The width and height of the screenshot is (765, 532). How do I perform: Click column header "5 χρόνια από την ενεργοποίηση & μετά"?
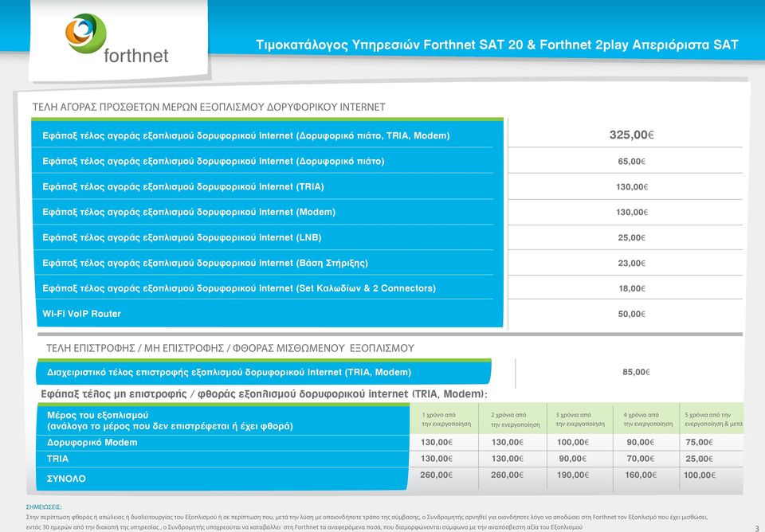[x=713, y=420]
